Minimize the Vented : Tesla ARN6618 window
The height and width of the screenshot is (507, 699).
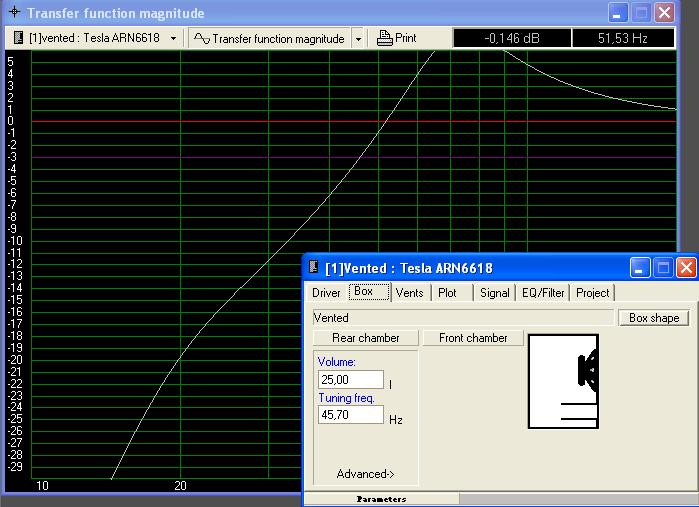pyautogui.click(x=640, y=268)
